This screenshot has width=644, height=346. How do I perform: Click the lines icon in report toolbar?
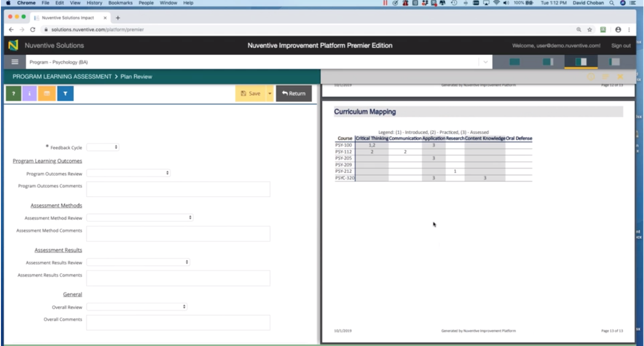[x=606, y=76]
